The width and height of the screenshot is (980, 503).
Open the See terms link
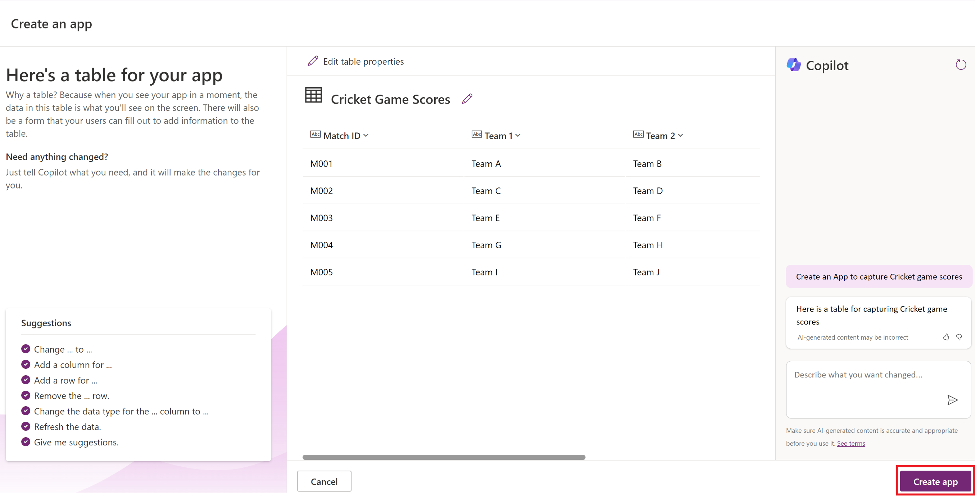[850, 443]
